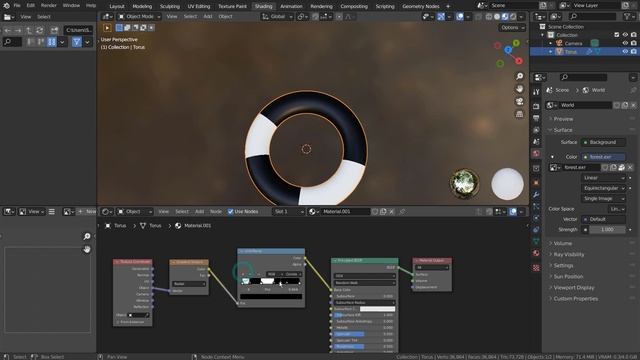
Task: Open the Modifier wrench properties tab
Action: 536,195
